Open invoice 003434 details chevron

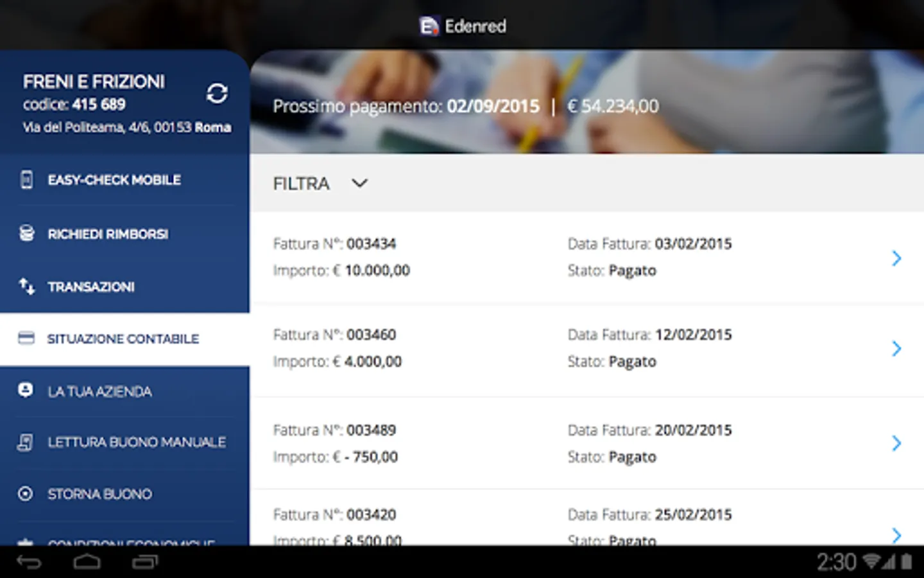896,258
